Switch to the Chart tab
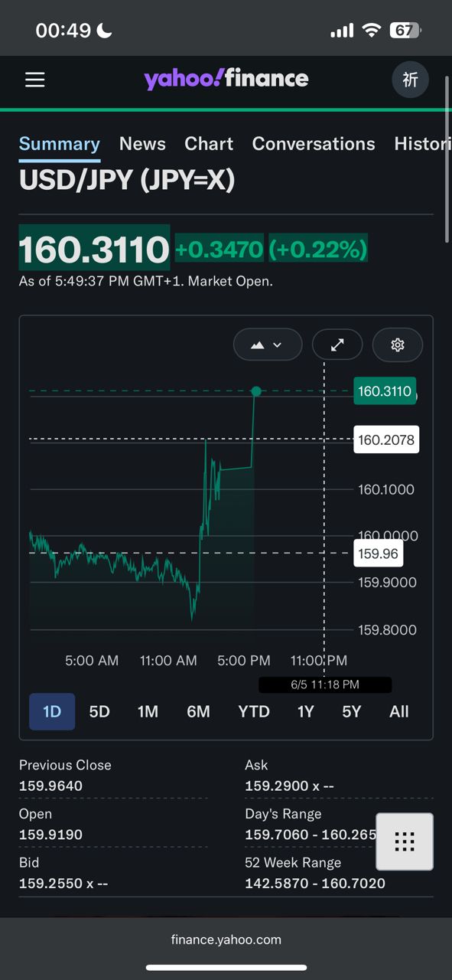 209,144
